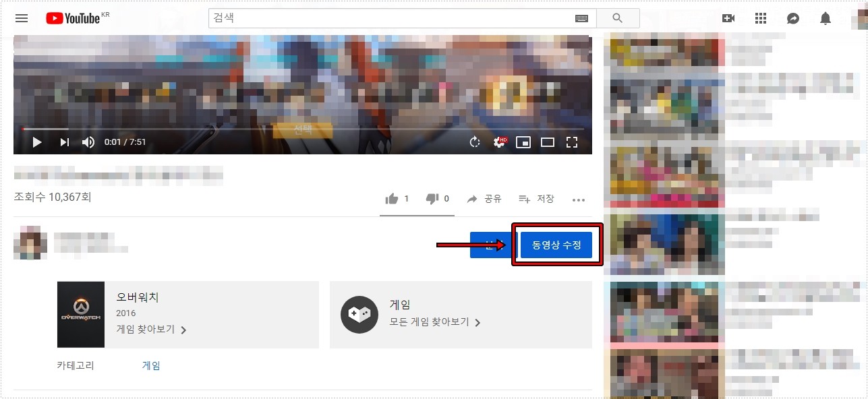The width and height of the screenshot is (868, 399).
Task: Open the hamburger guide menu
Action: (x=22, y=18)
